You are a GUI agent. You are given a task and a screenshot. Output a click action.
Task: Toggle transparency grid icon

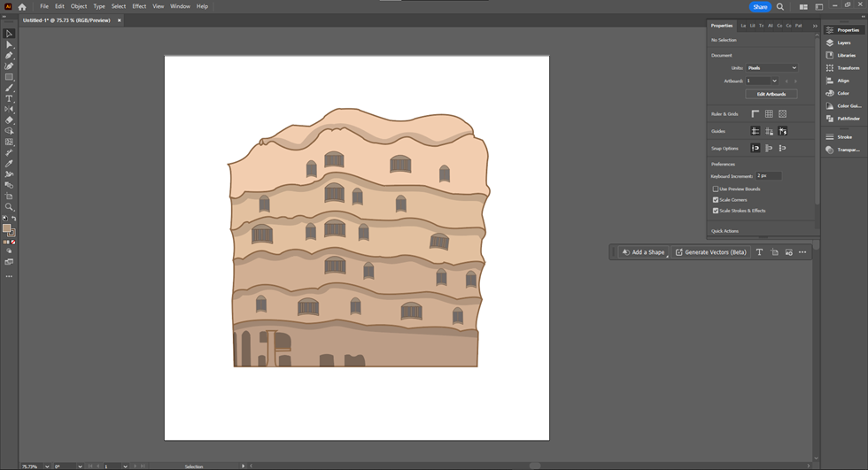pos(782,114)
